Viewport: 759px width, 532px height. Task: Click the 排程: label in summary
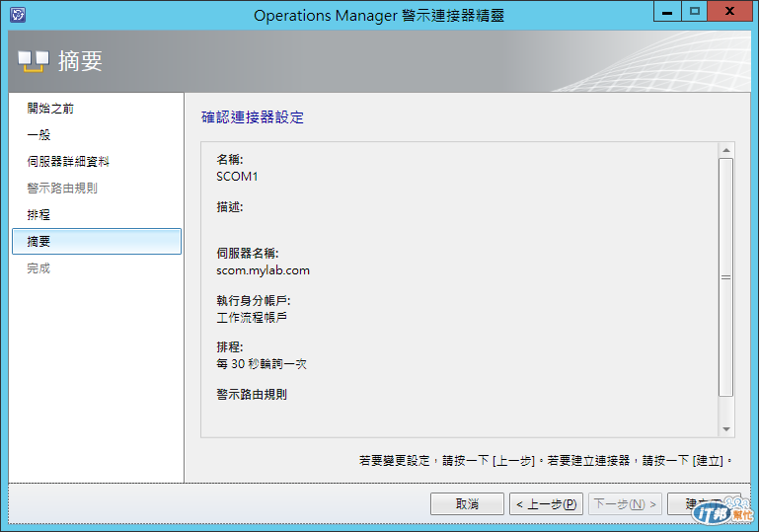[x=230, y=347]
